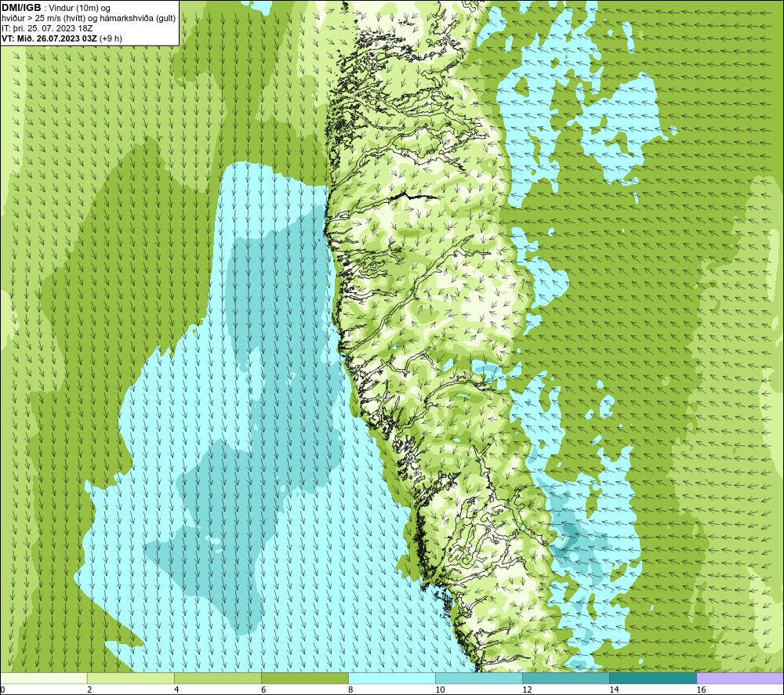784x695 pixels.
Task: Click the scale label '14'
Action: pyautogui.click(x=614, y=690)
